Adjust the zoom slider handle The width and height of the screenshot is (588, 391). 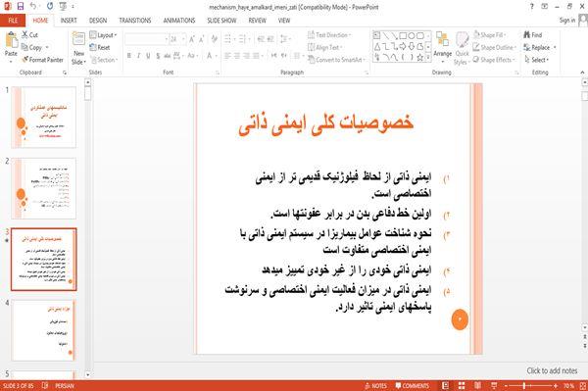click(x=524, y=385)
